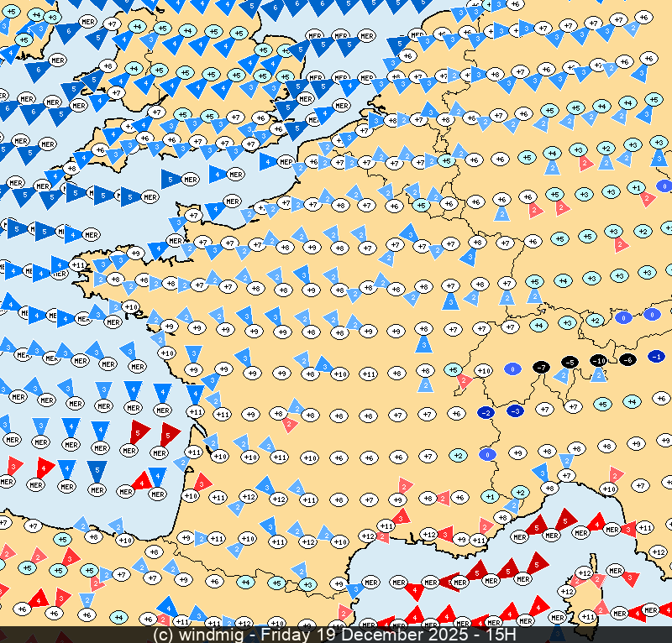
Task: Click the dark blue -2 temperature oval
Action: tap(486, 412)
